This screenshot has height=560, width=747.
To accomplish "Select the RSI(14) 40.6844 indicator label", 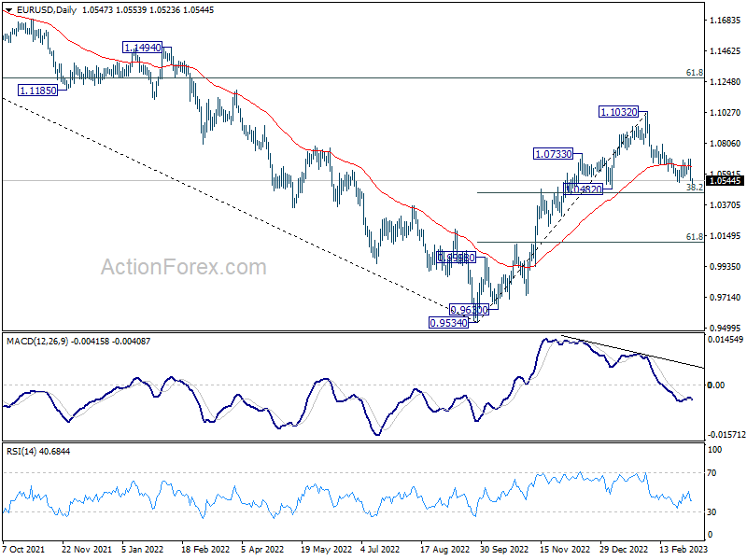I will [38, 451].
